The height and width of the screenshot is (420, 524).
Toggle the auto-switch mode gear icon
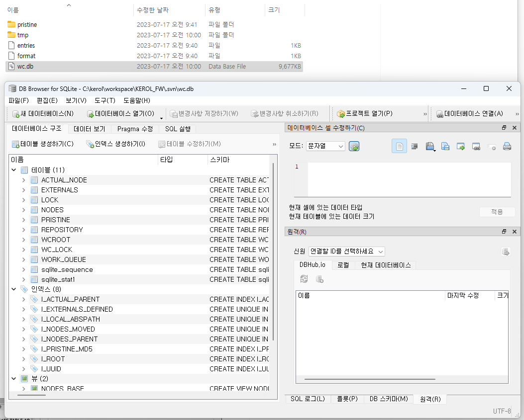354,146
